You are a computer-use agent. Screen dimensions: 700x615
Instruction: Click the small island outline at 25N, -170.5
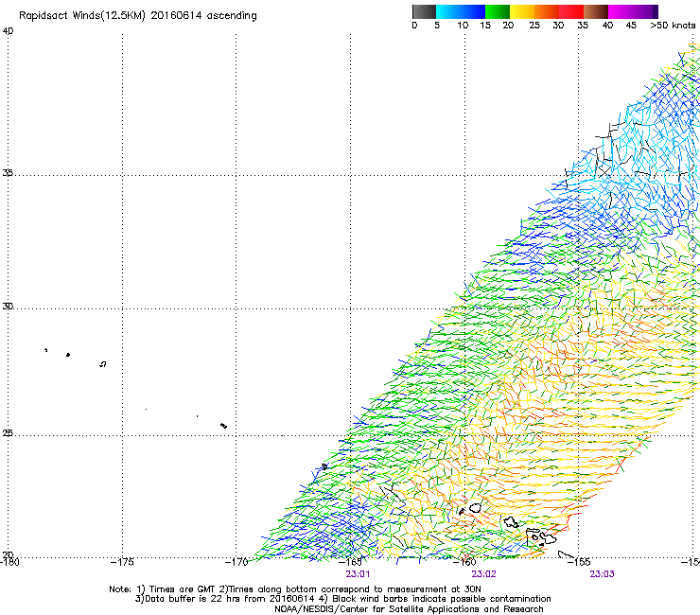click(x=223, y=426)
